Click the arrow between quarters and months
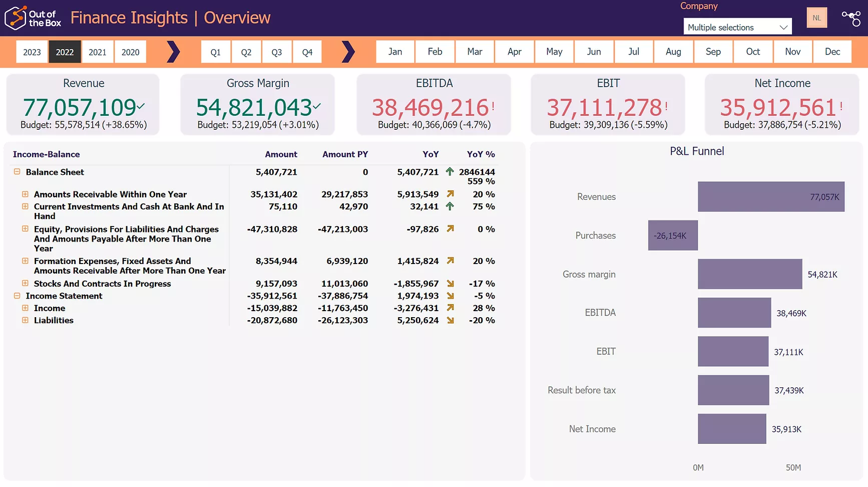 [348, 52]
